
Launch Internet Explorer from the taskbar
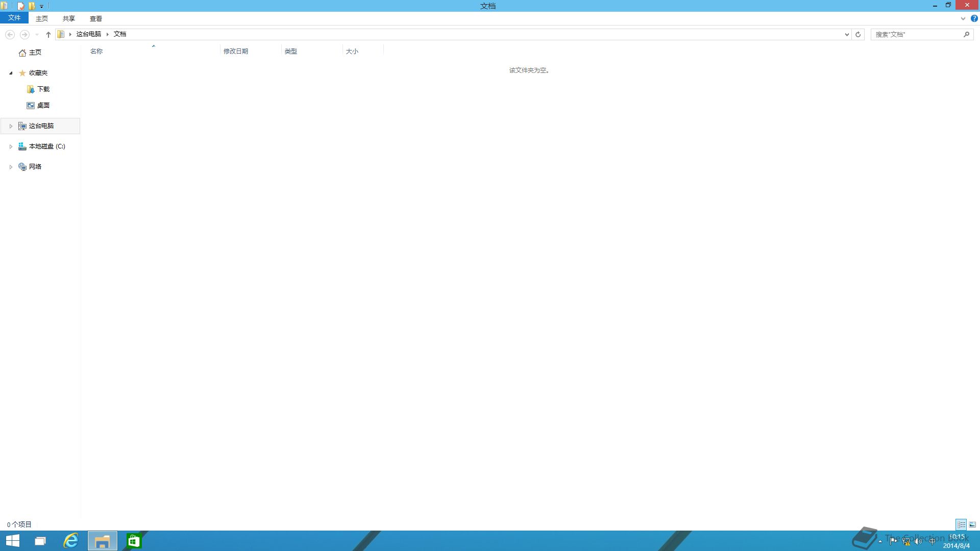click(x=71, y=541)
